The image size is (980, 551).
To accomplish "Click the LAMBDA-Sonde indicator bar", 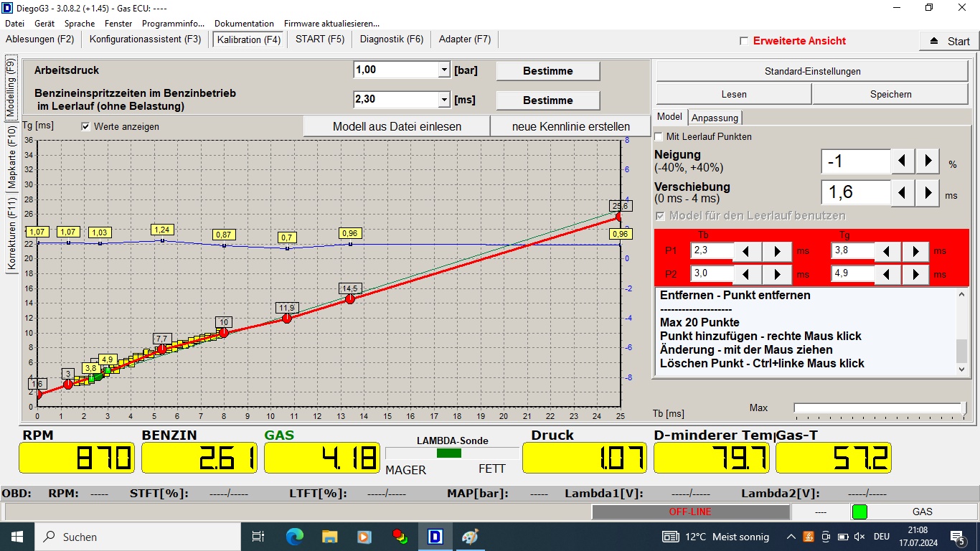I will (x=452, y=453).
